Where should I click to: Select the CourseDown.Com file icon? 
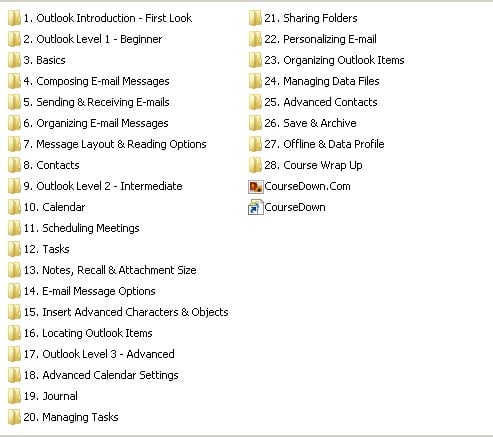coord(256,187)
